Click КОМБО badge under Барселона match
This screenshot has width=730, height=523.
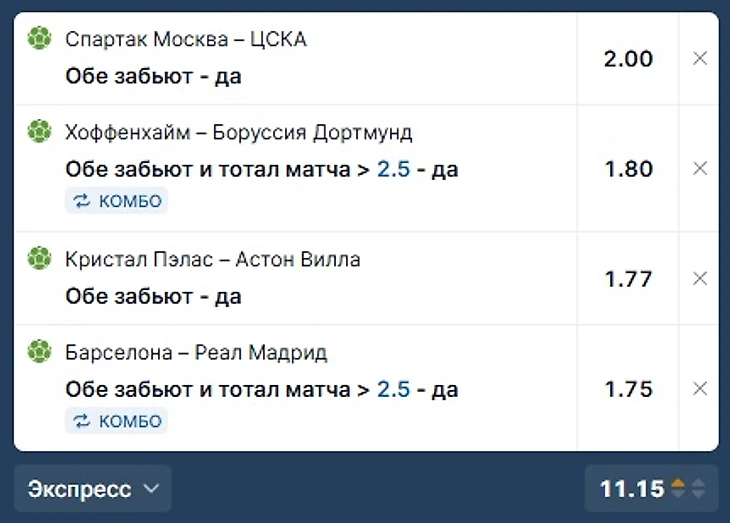[x=116, y=421]
